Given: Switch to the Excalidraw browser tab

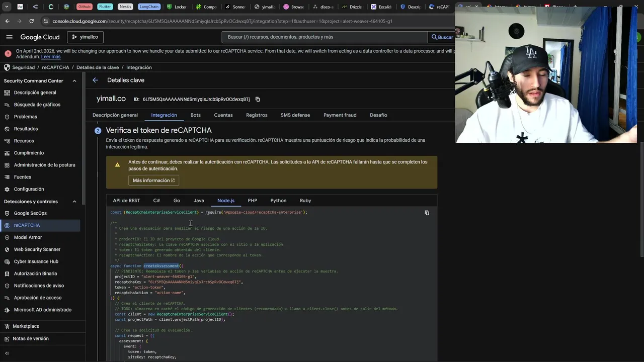Looking at the screenshot, I should point(382,7).
